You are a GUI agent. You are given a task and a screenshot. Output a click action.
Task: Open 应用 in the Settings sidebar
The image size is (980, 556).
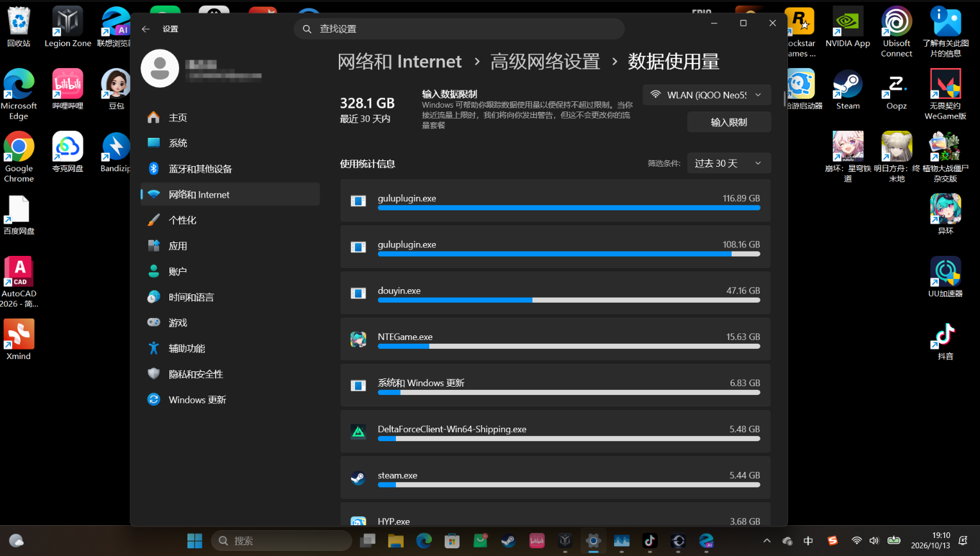(x=230, y=246)
